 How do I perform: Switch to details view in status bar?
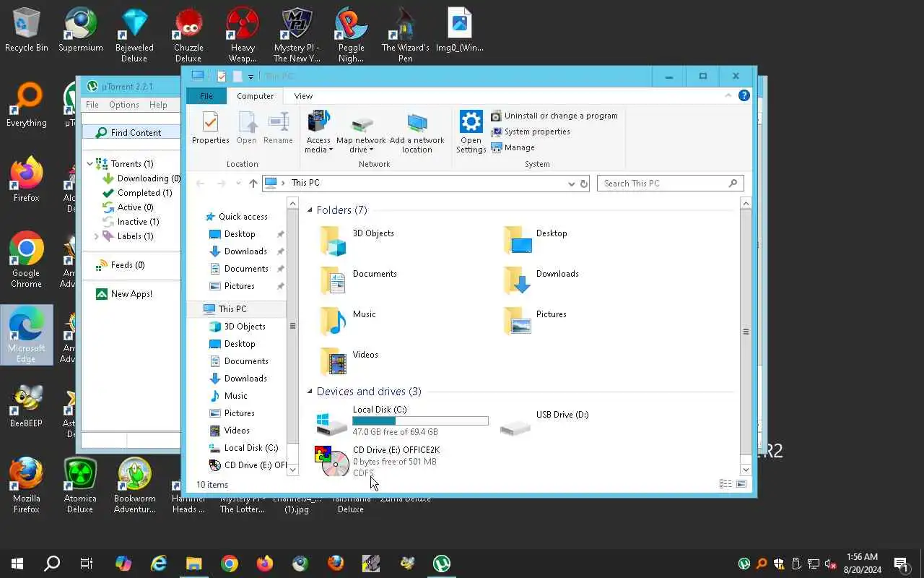pos(725,484)
